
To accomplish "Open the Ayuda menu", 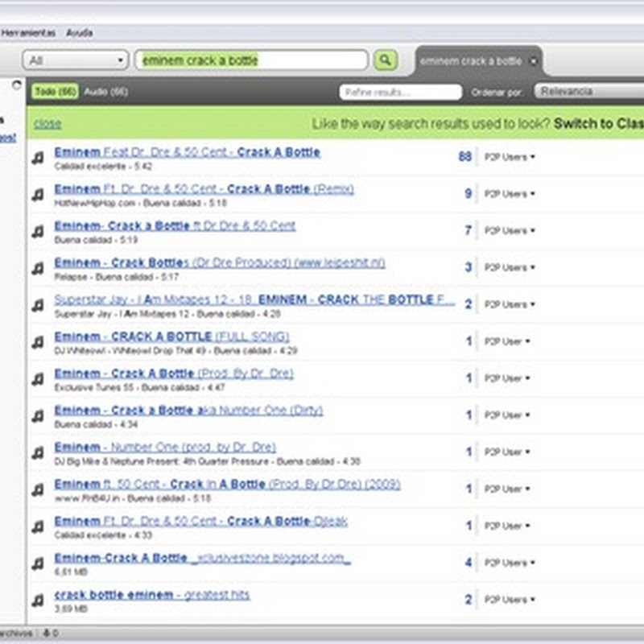I will pos(79,33).
